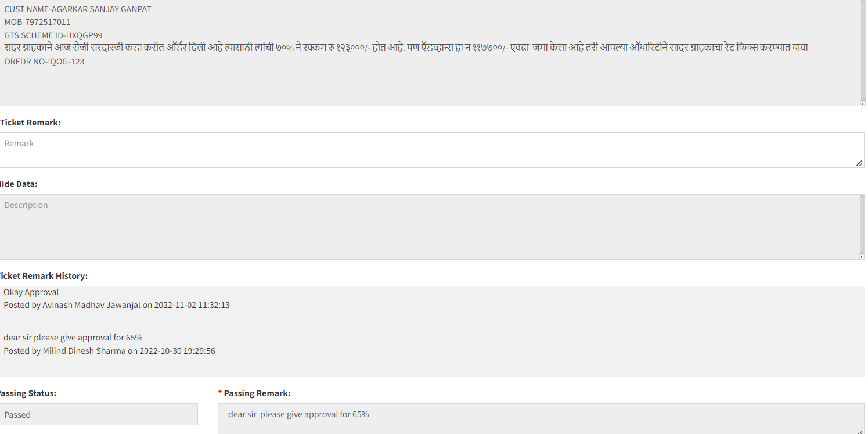Click inside the Passing Remark textarea
Viewport: 868px width, 434px height.
541,419
